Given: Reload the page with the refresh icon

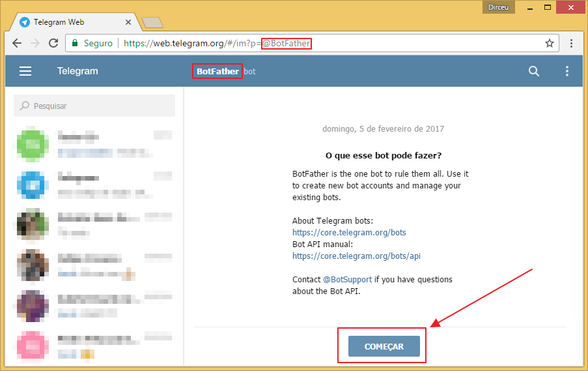Looking at the screenshot, I should click(53, 43).
